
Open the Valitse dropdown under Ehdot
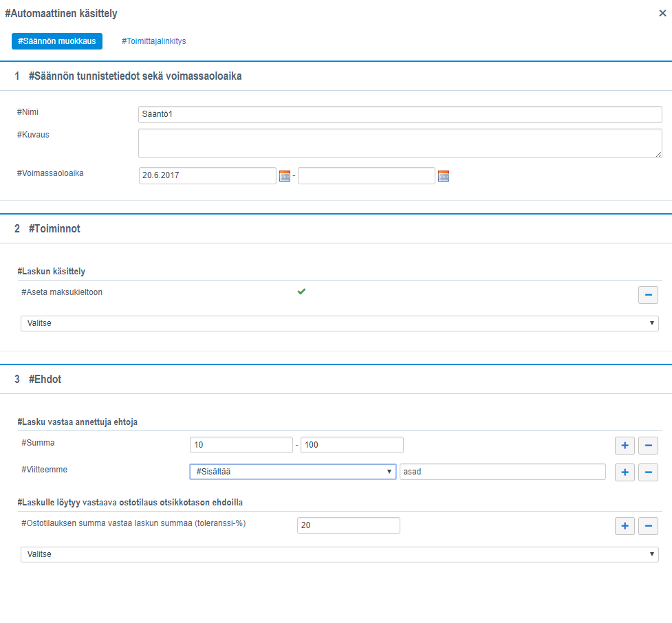coord(339,554)
